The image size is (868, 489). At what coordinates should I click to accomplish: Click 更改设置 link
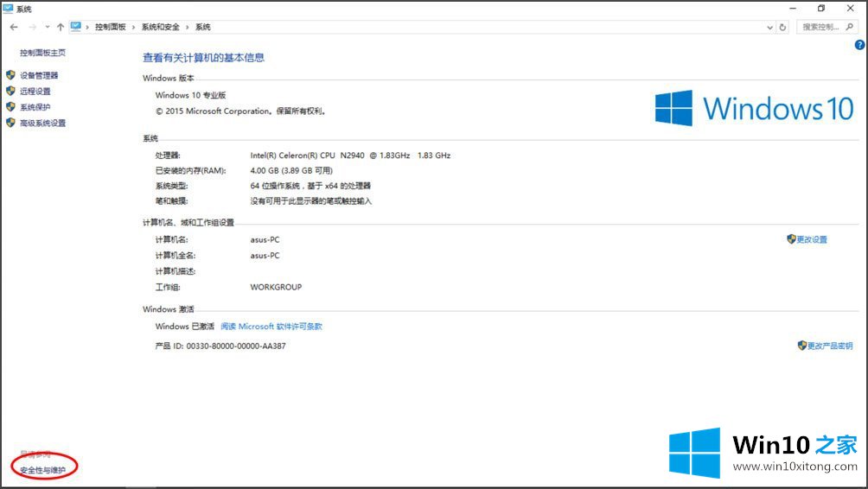(812, 239)
